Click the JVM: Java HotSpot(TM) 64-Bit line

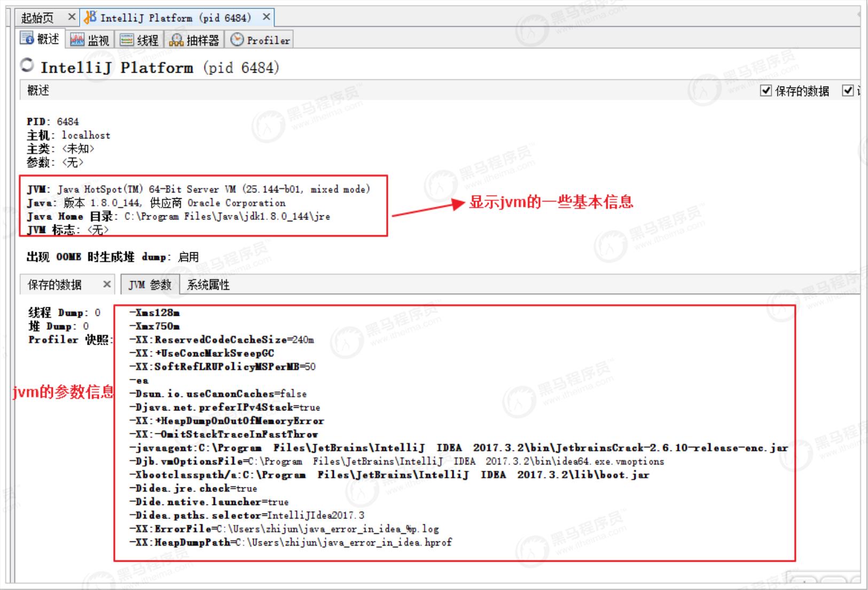click(199, 189)
